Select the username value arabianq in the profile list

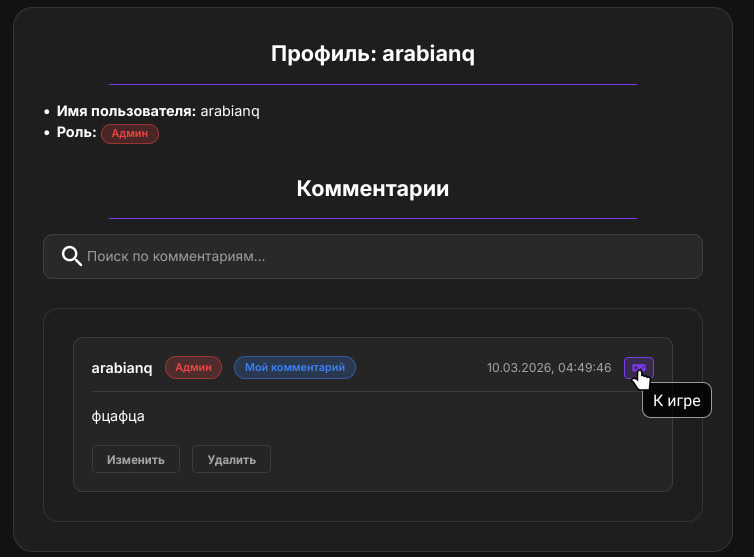(230, 111)
